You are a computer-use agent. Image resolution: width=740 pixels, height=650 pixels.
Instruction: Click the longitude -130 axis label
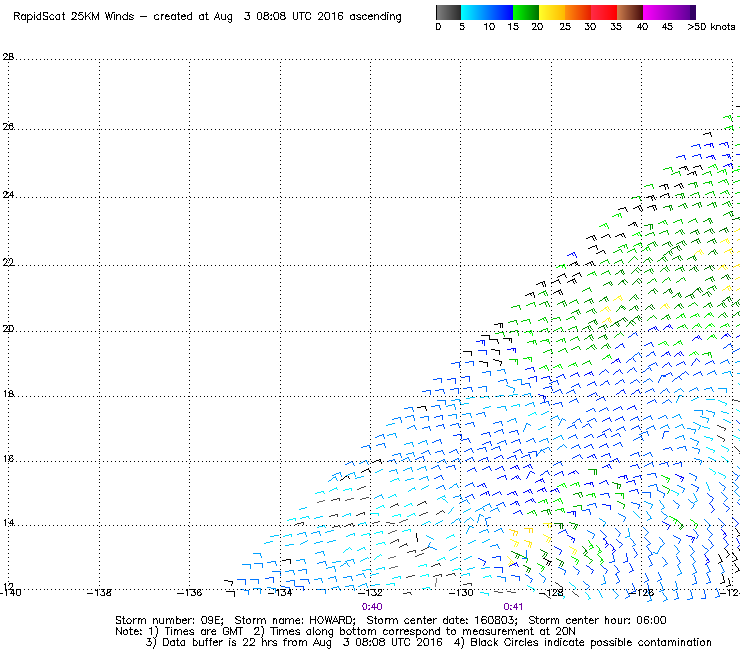pyautogui.click(x=461, y=592)
